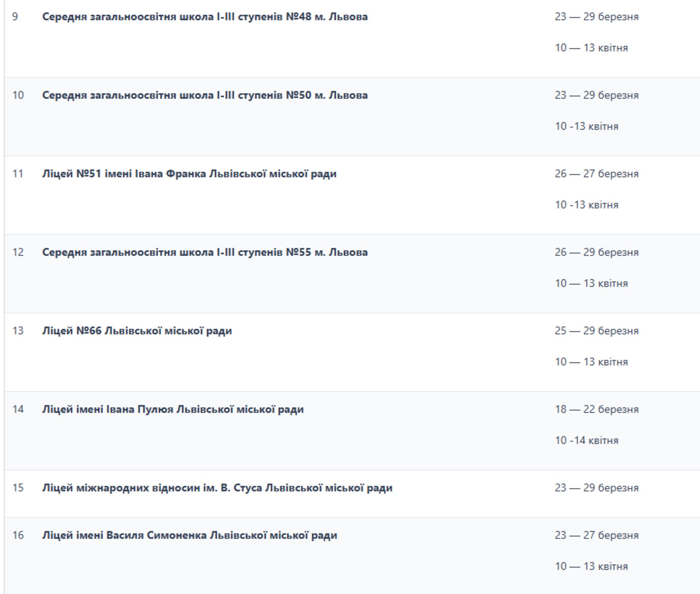The image size is (700, 594).
Task: Click row number 9
Action: [15, 17]
